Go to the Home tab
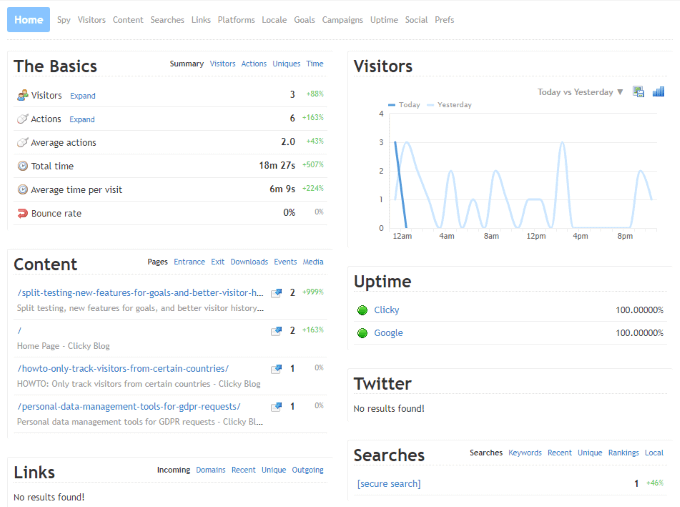The width and height of the screenshot is (680, 507). coord(29,20)
